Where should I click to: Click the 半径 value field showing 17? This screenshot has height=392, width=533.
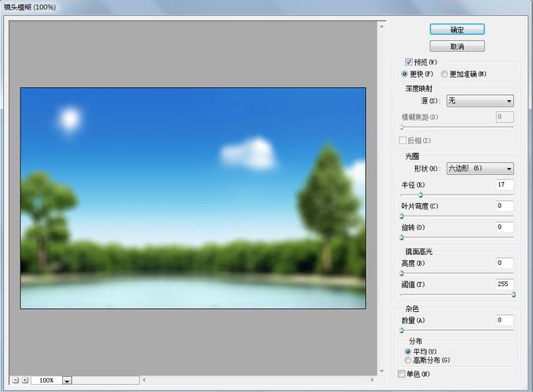coord(505,184)
